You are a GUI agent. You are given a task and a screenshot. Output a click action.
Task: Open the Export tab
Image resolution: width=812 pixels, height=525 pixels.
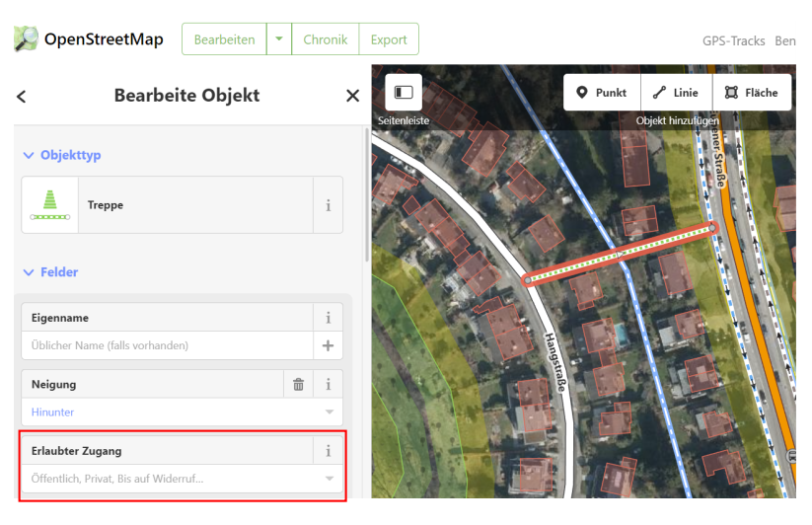(389, 39)
